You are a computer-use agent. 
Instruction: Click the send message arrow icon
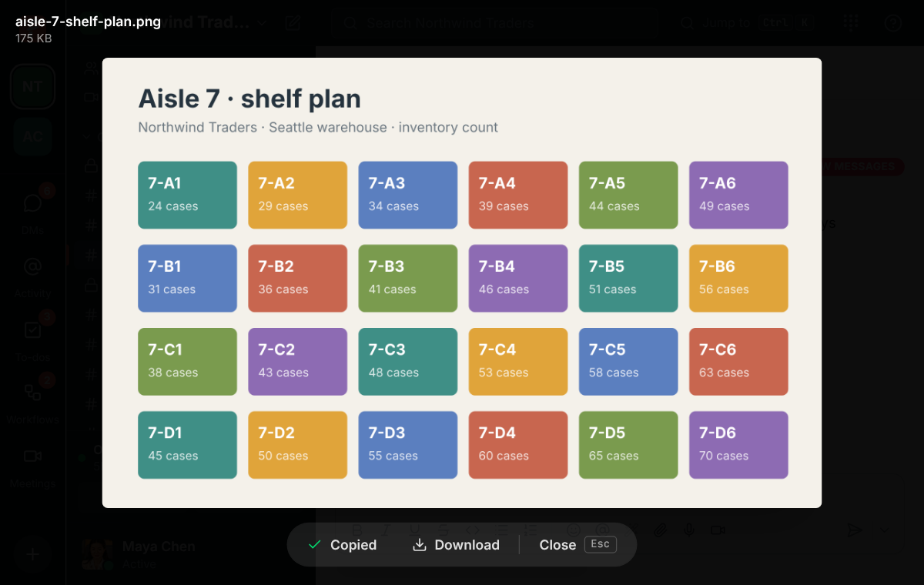[854, 530]
